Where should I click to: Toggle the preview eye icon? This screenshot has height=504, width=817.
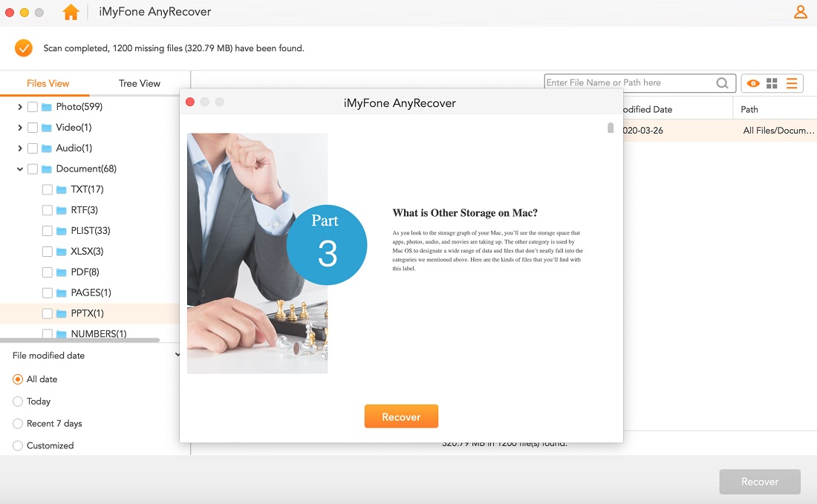[x=753, y=83]
